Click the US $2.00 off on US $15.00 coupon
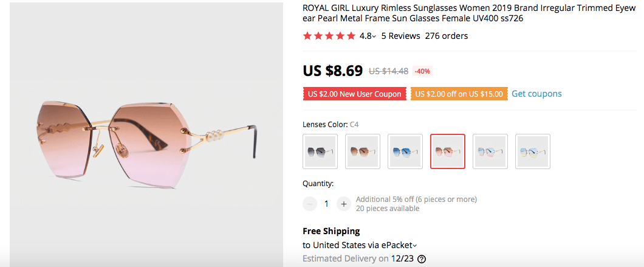Screen dimensions: 644x267 459,94
